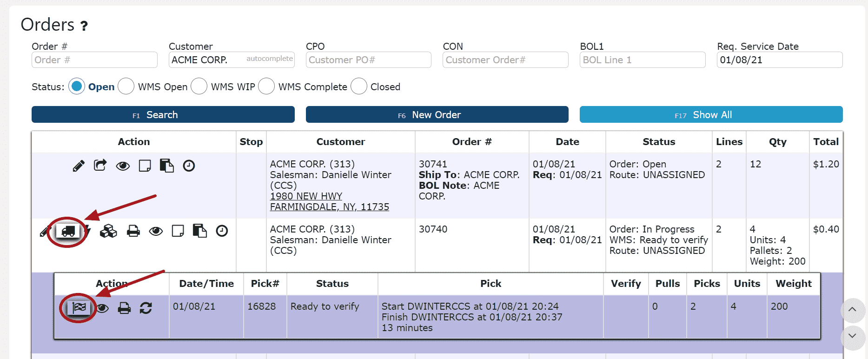View order 30741 with the eye icon
Image resolution: width=868 pixels, height=359 pixels.
(x=123, y=166)
